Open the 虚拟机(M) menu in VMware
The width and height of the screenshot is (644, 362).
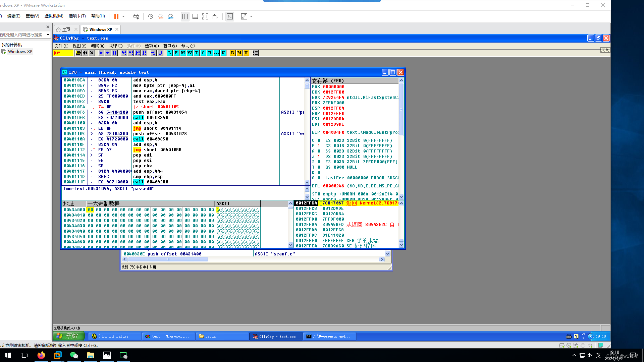pos(54,16)
